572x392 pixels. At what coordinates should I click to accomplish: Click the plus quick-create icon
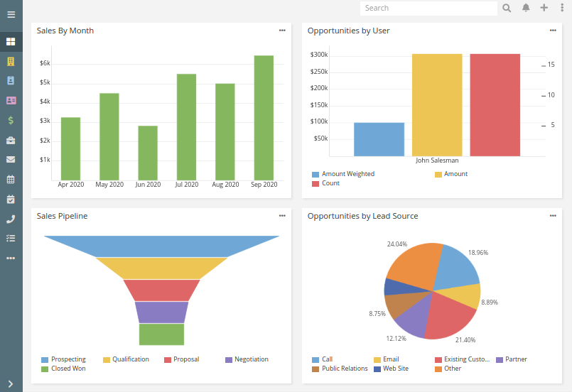point(544,8)
